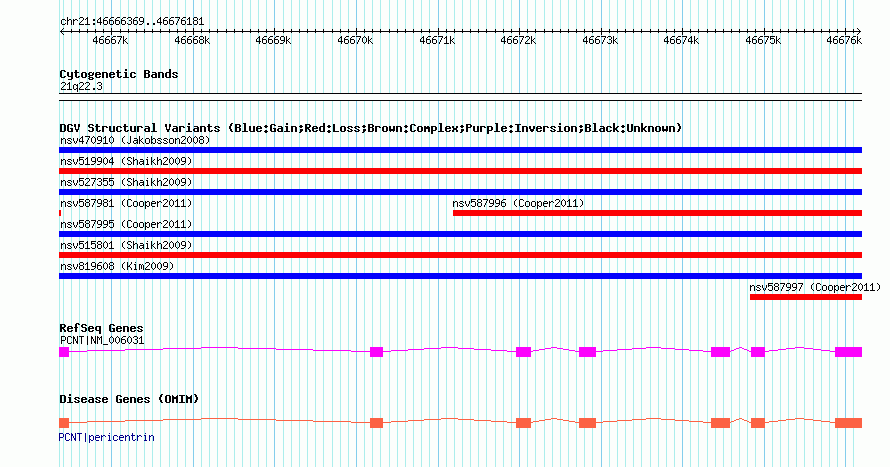This screenshot has height=467, width=890.
Task: Click the 21q22.3 band label
Action: (81, 87)
